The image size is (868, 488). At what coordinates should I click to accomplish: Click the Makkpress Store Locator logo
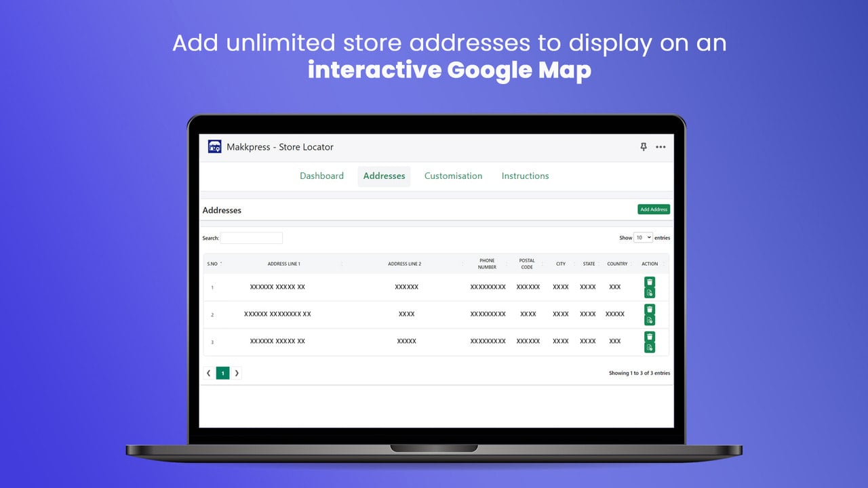pyautogui.click(x=214, y=146)
